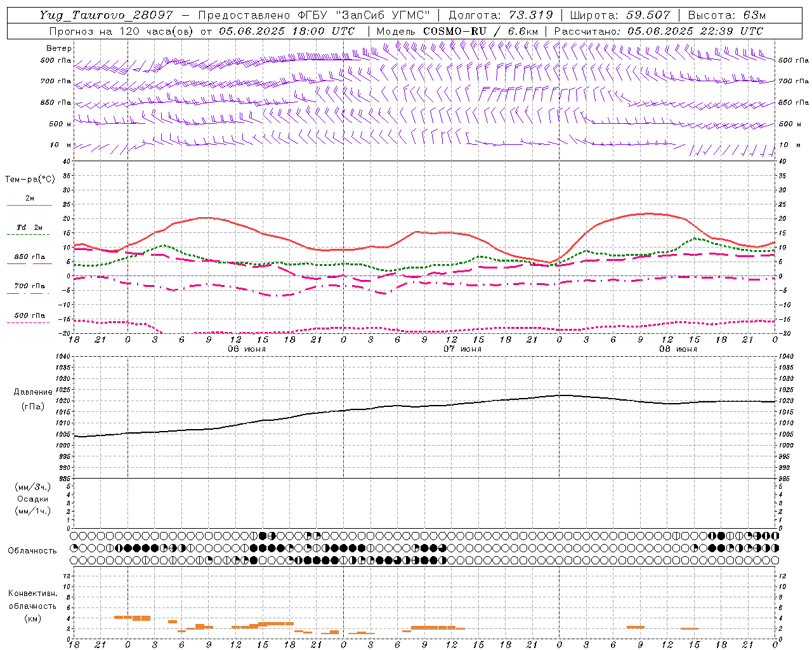Screen dimensions: 812x650
Task: Click 'Рассчитано: 05.06.2025 22:39 UTC' timestamp
Action: [x=658, y=31]
